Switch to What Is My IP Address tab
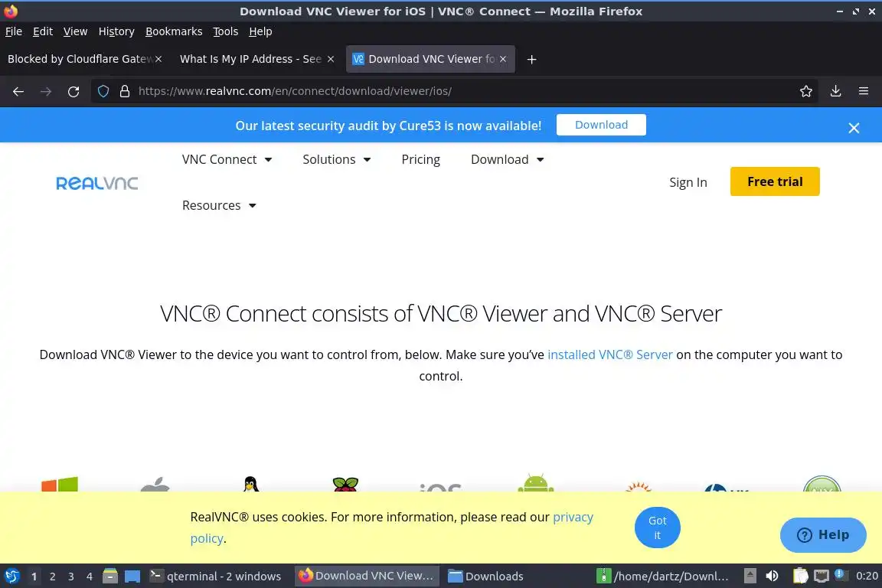The image size is (882, 588). pos(250,59)
